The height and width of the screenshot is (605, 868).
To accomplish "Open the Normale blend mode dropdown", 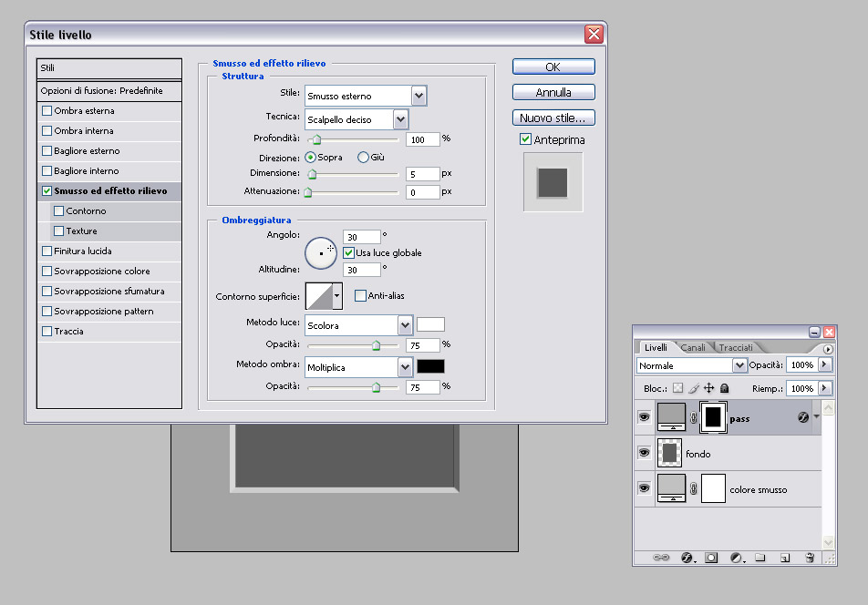I will coord(739,365).
